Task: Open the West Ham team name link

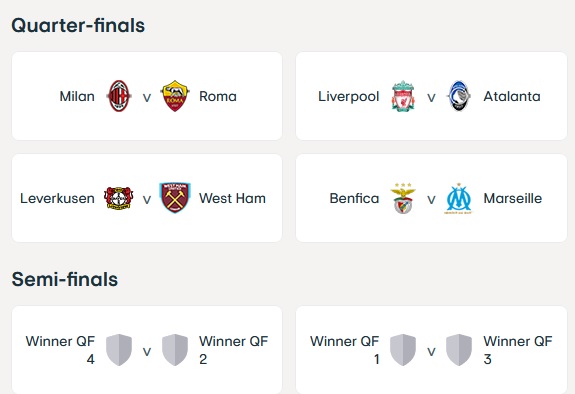Action: coord(232,198)
